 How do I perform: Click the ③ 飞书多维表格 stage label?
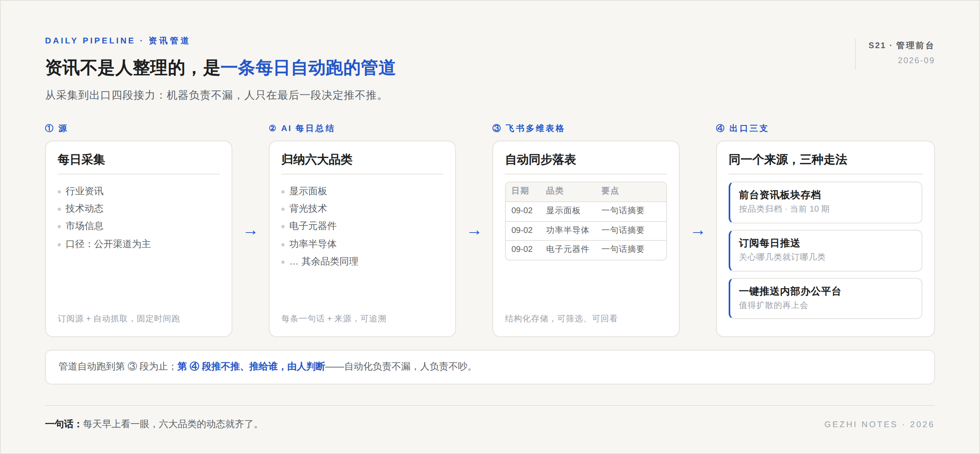click(528, 128)
